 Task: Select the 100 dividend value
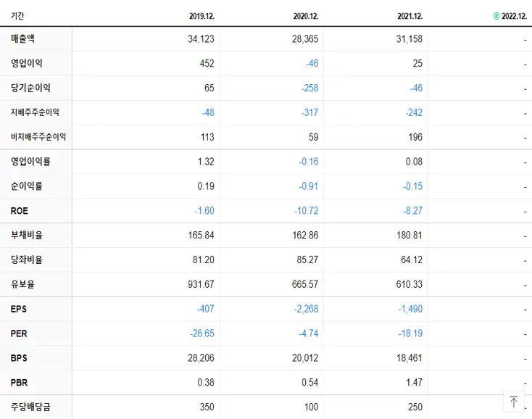[312, 407]
